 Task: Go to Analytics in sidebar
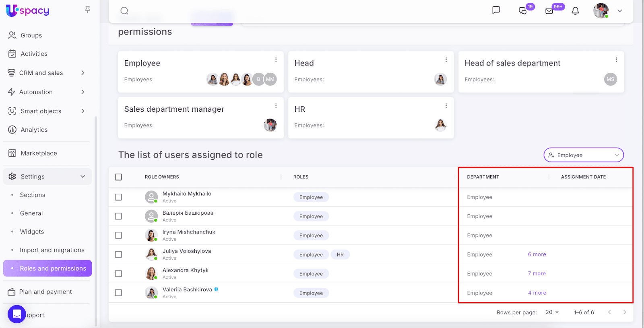(x=34, y=130)
